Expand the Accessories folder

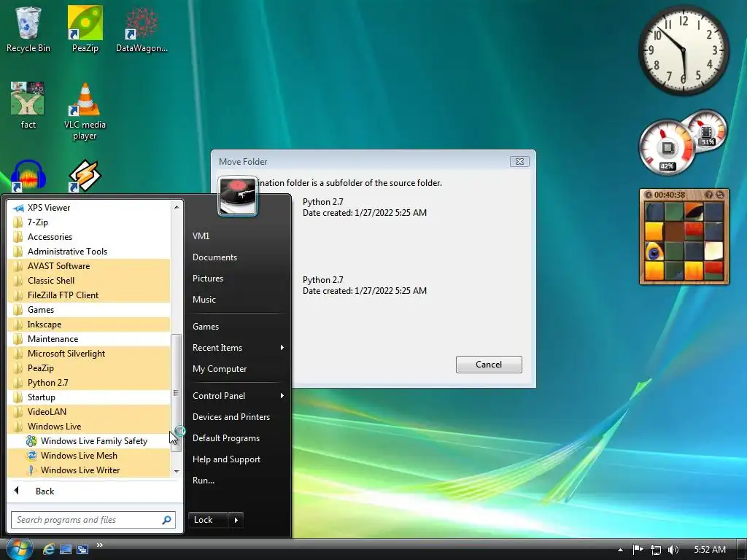coord(88,237)
